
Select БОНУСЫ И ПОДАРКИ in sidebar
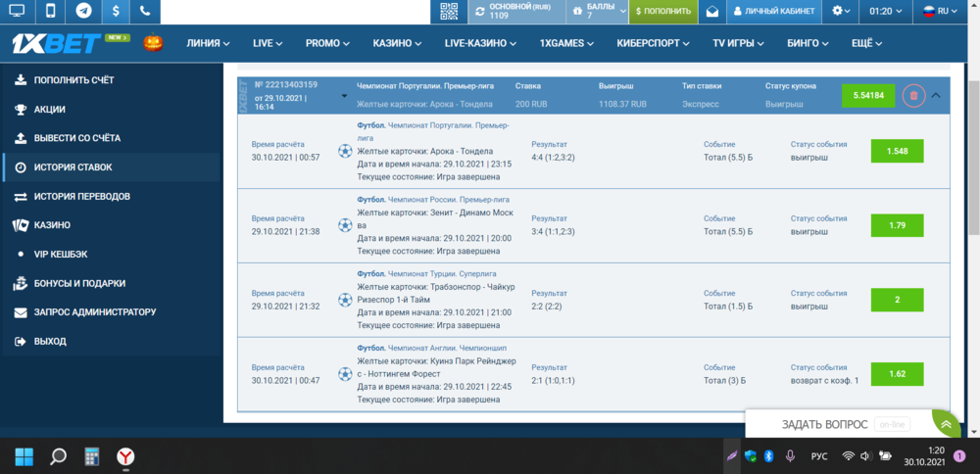click(x=112, y=283)
